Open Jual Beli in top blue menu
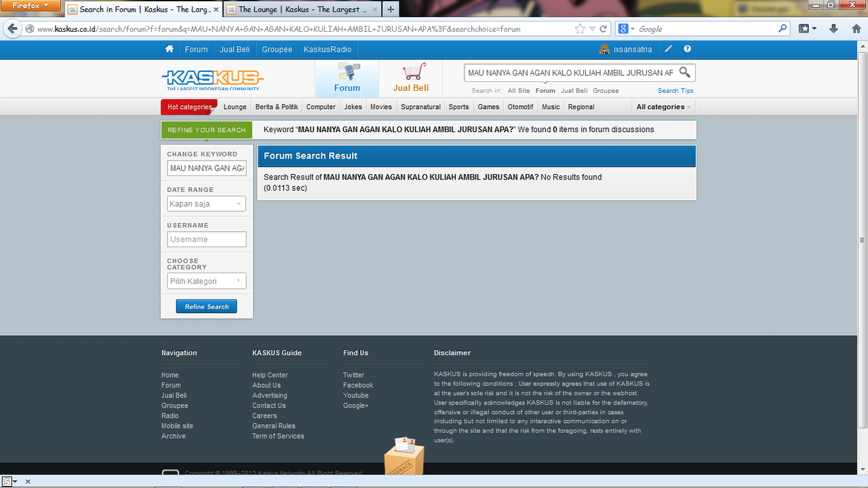The image size is (868, 488). (235, 49)
